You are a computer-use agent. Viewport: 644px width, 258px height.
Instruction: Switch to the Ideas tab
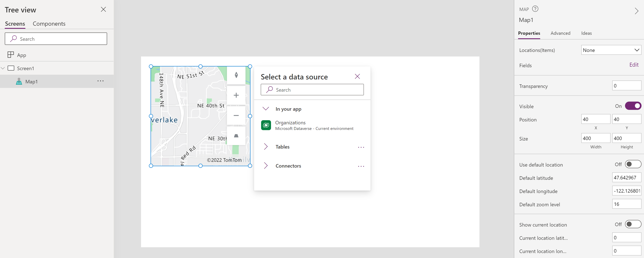click(x=586, y=33)
